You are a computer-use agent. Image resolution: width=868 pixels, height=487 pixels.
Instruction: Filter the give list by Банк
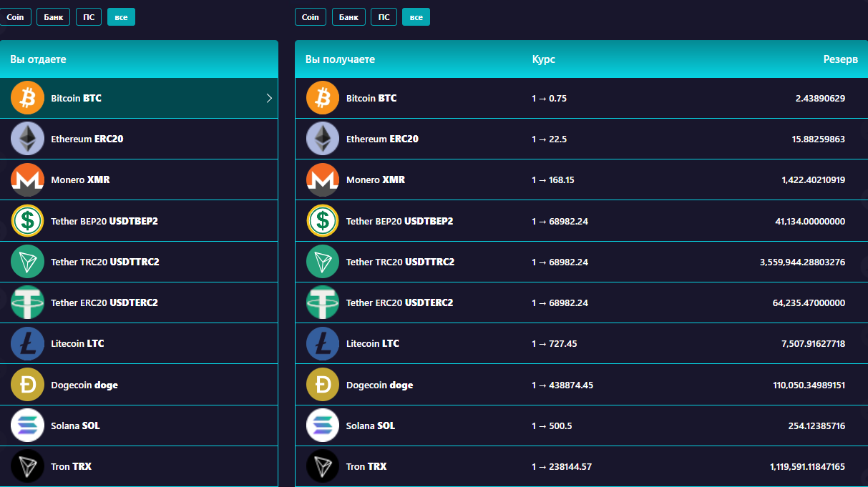(54, 16)
